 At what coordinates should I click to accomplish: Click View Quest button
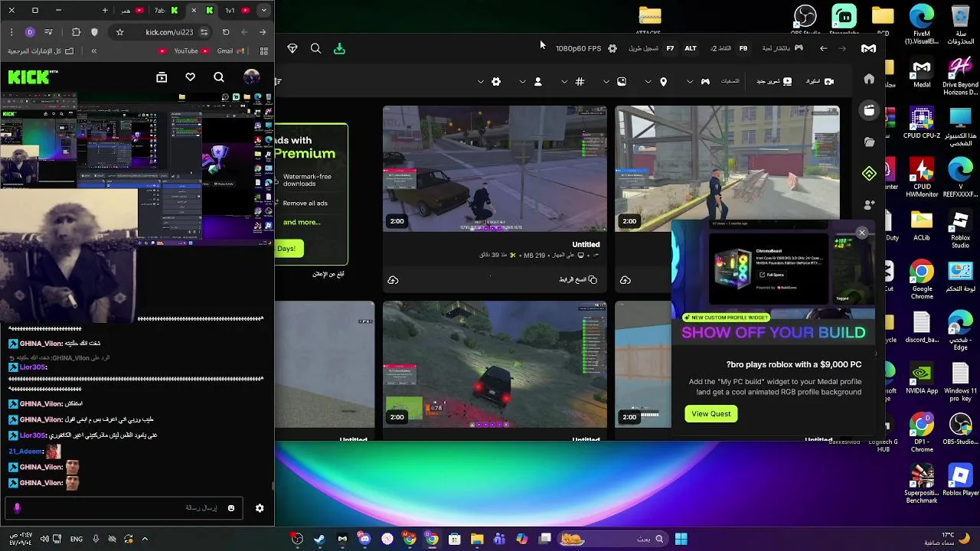[711, 414]
